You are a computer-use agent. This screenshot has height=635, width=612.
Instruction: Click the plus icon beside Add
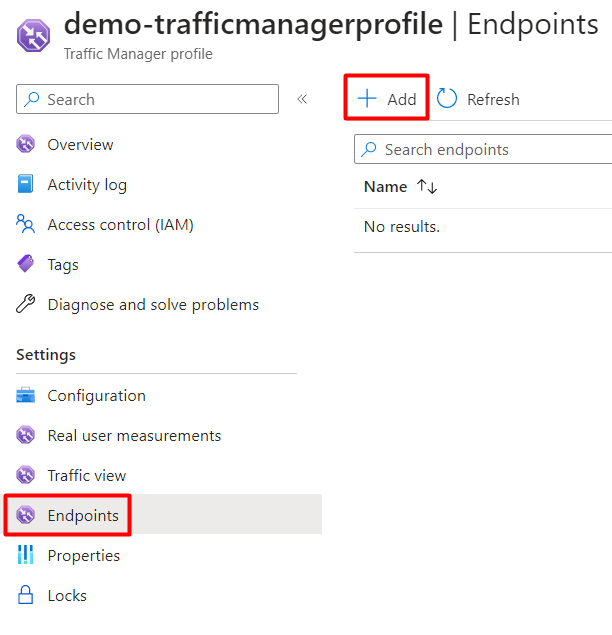[x=367, y=98]
